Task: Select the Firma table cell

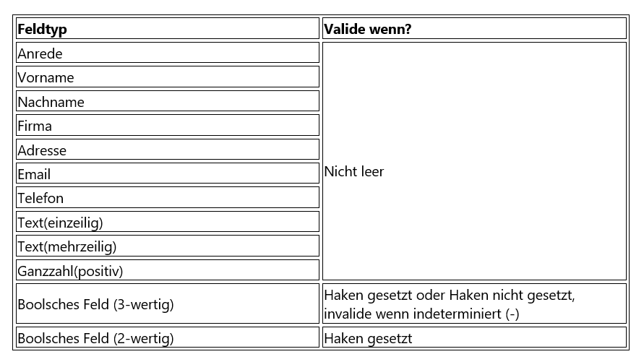Action: (167, 126)
